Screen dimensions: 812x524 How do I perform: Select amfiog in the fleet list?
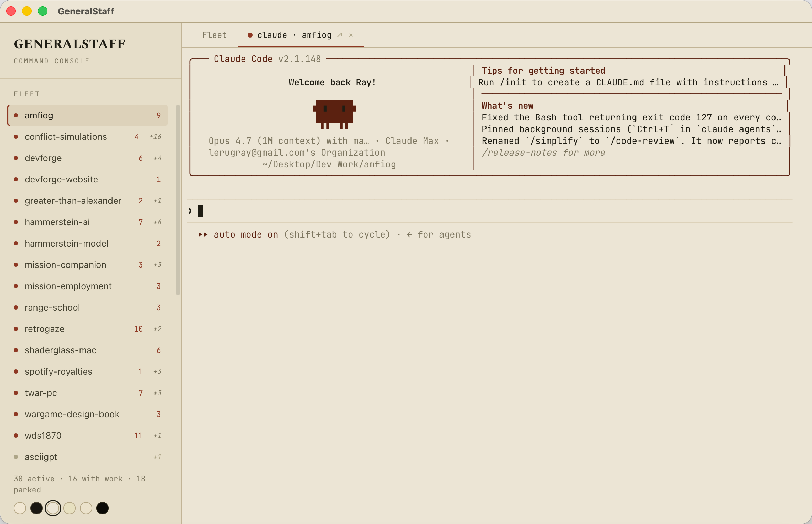pos(87,115)
